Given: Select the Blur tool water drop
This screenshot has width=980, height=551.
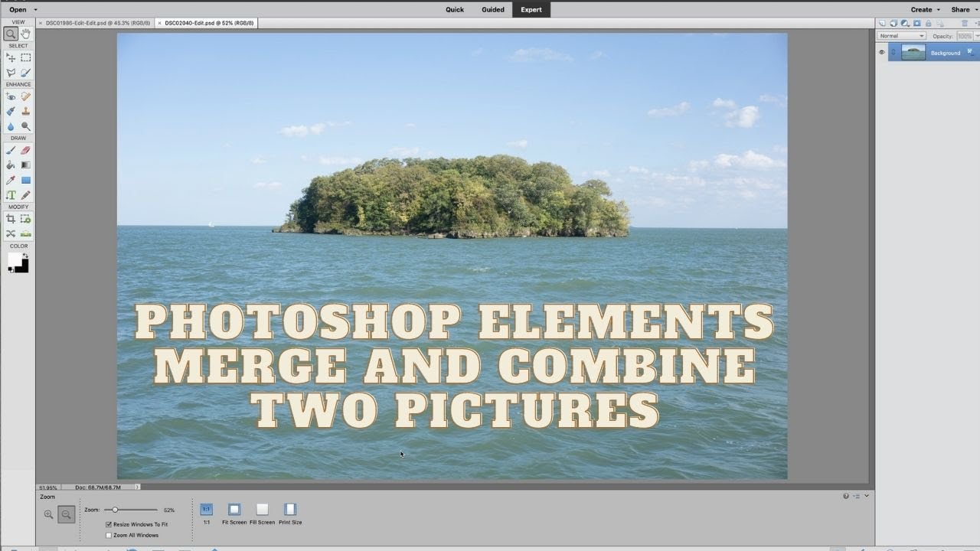Looking at the screenshot, I should [11, 127].
